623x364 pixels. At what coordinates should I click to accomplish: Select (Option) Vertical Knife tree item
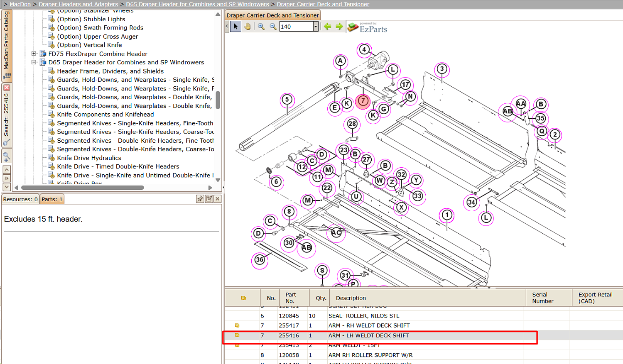pos(90,45)
